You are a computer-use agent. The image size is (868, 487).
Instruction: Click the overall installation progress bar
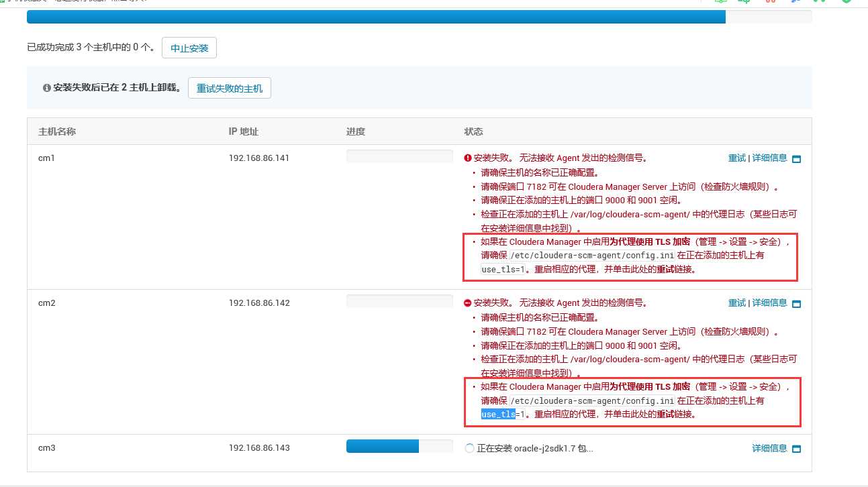click(419, 16)
